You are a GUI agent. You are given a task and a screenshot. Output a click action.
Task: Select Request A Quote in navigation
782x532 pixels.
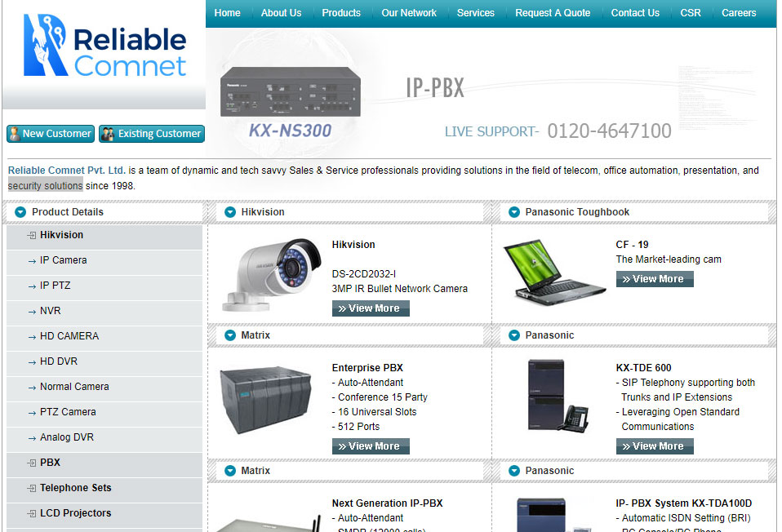click(x=553, y=13)
